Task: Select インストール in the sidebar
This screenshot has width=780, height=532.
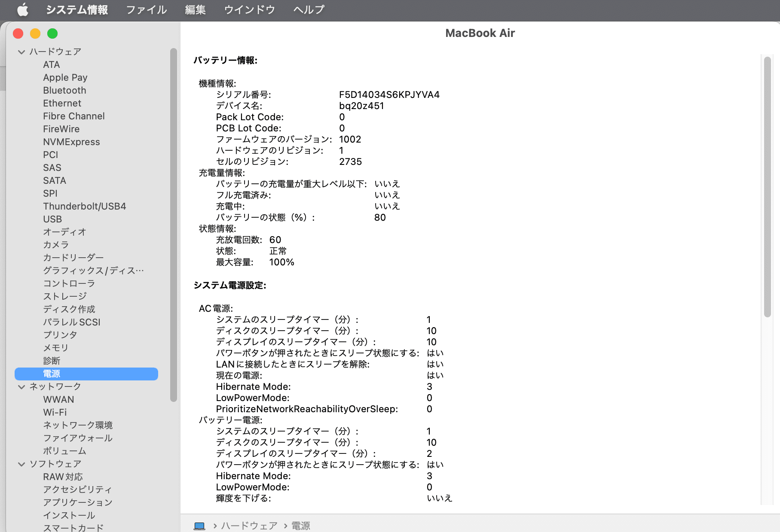Action: (69, 515)
